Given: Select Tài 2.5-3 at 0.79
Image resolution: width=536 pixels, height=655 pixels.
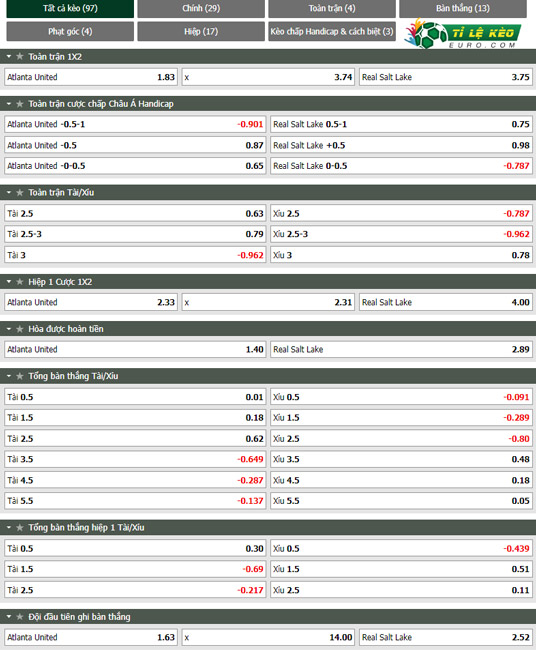Looking at the screenshot, I should click(135, 234).
